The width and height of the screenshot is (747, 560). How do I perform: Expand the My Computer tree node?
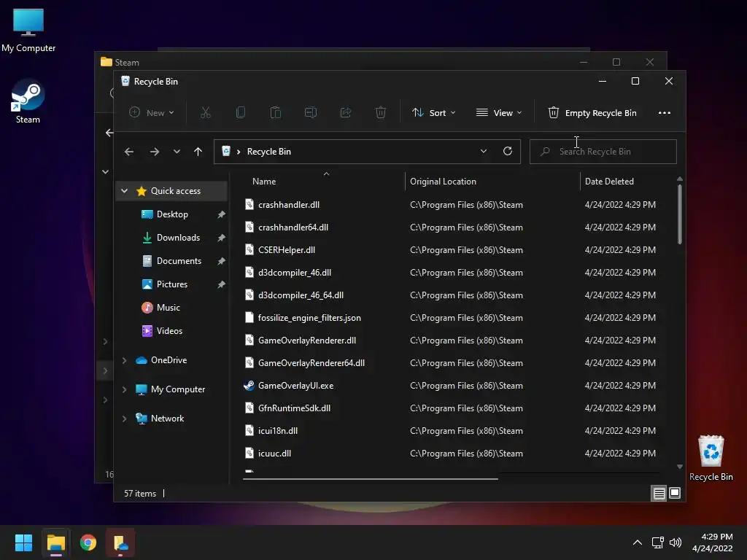124,389
